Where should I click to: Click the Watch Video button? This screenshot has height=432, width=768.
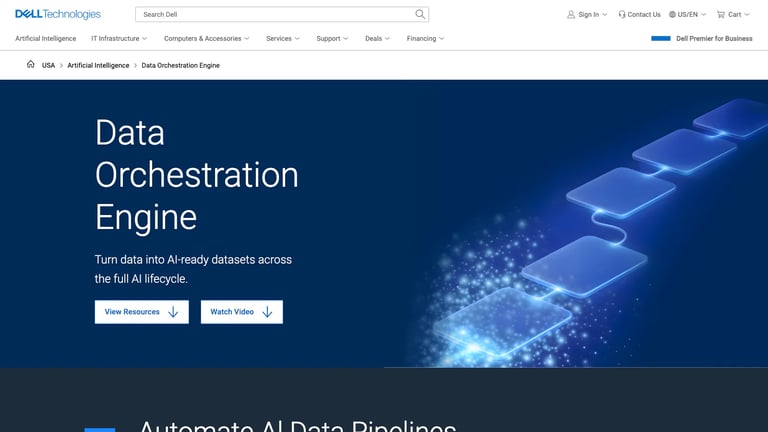pos(241,312)
